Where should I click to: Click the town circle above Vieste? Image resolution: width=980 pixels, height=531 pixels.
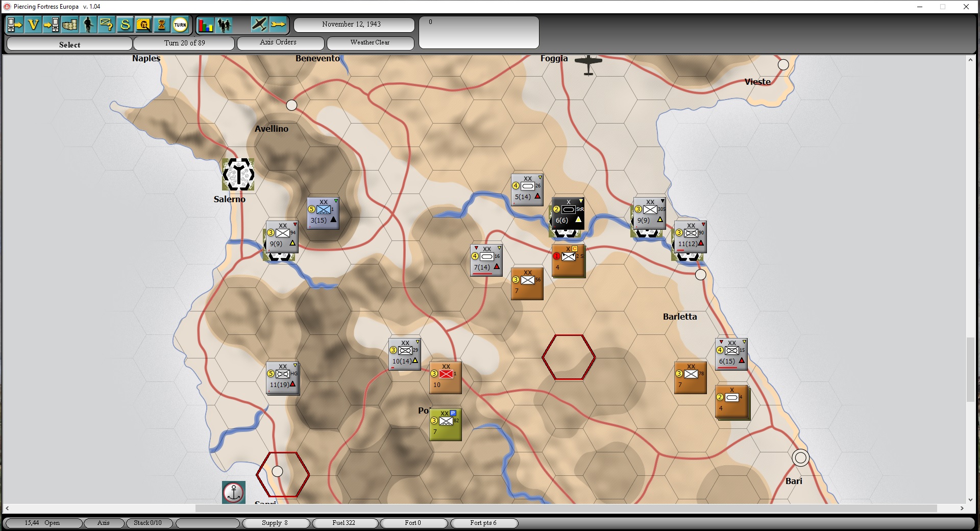point(783,65)
